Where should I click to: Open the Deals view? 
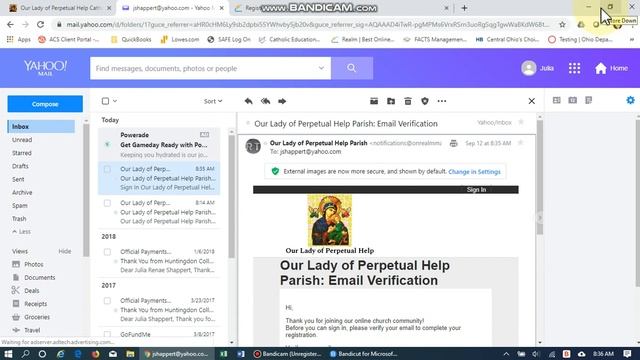coord(26,291)
